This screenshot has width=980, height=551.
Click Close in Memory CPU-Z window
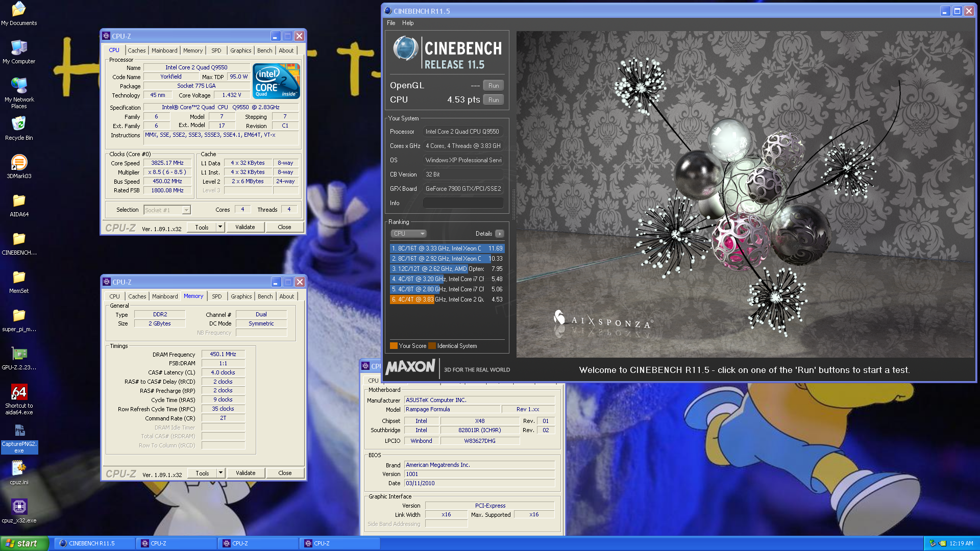(x=285, y=473)
